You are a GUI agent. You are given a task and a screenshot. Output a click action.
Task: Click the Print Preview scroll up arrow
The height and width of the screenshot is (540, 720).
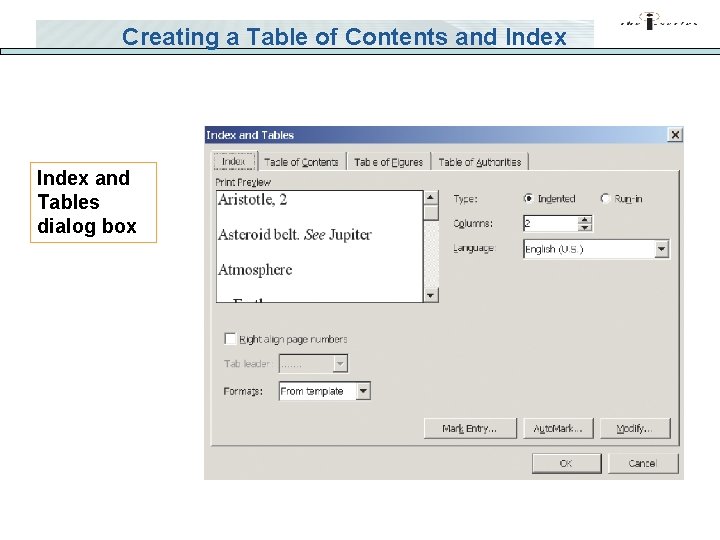(x=431, y=198)
